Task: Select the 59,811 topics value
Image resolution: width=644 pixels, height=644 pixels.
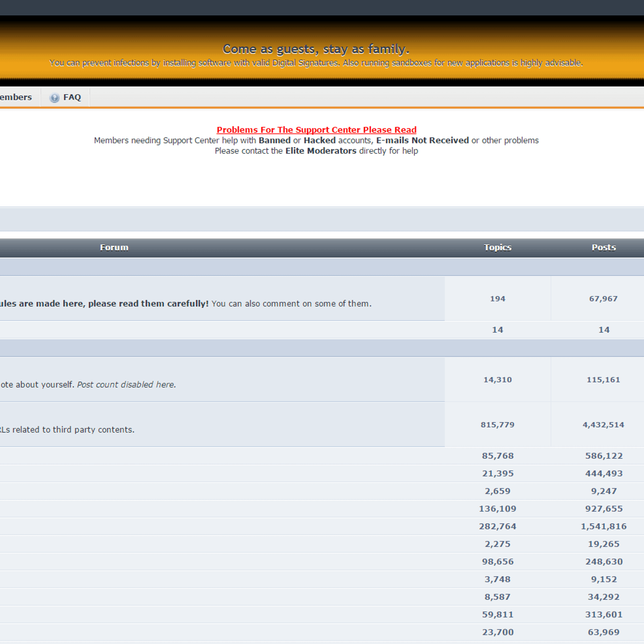Action: [x=498, y=615]
